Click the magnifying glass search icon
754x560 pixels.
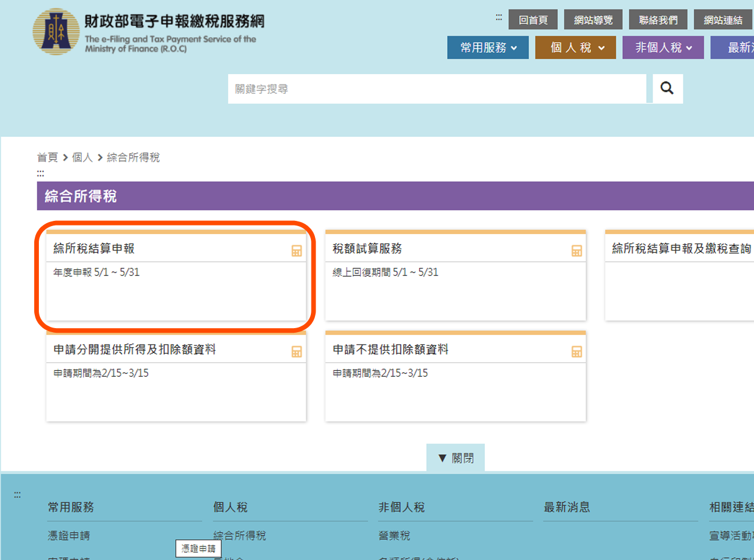point(667,89)
